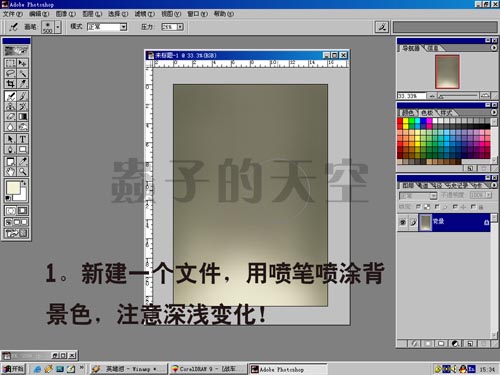Image resolution: width=500 pixels, height=375 pixels.
Task: Choose the Type (T) tool
Action: 22,139
